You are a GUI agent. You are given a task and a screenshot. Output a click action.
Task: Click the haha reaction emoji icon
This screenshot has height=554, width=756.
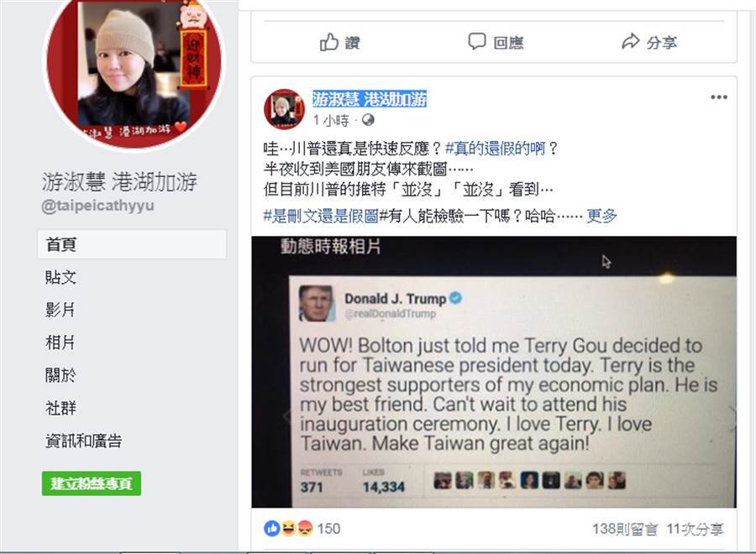[x=288, y=529]
